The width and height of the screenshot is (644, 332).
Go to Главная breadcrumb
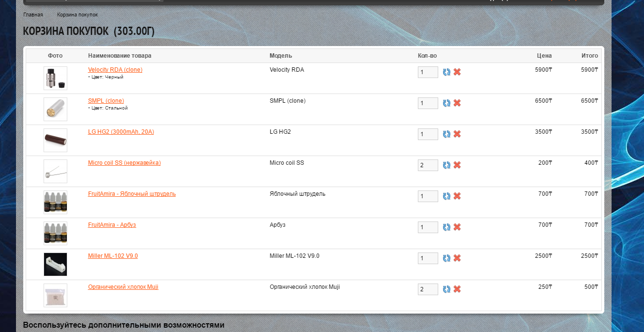pyautogui.click(x=33, y=15)
